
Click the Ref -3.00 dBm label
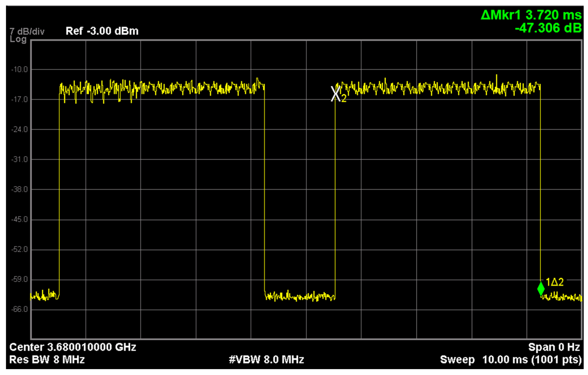click(102, 31)
